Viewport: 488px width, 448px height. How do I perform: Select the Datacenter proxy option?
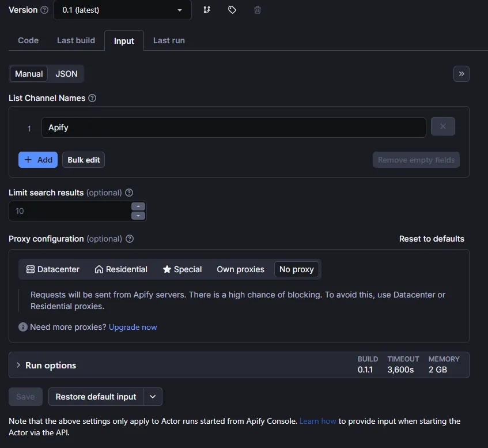tap(53, 269)
